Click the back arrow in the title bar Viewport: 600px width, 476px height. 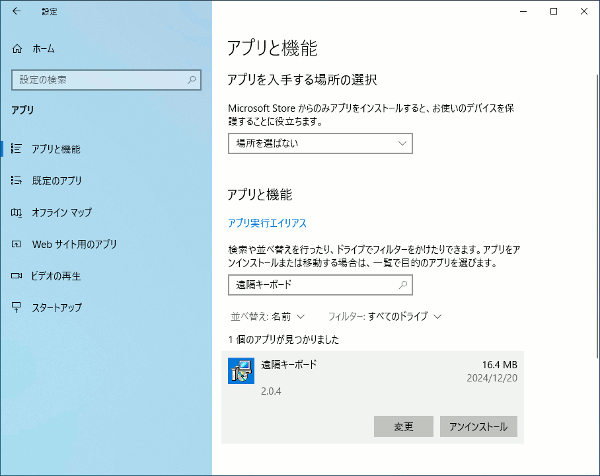point(16,11)
